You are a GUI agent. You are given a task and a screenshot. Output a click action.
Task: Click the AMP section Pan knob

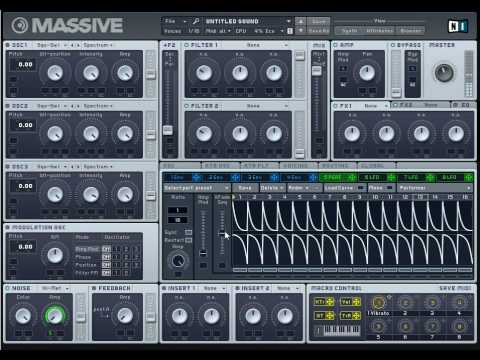point(367,73)
